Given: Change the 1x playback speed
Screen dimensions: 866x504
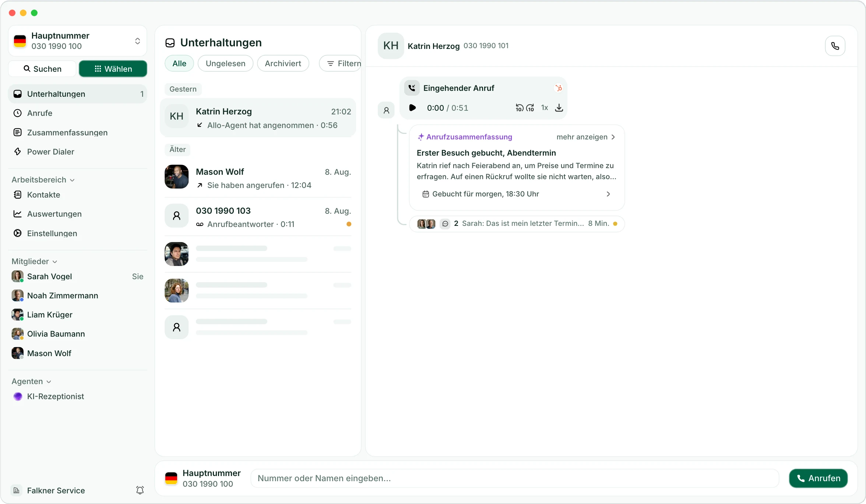Looking at the screenshot, I should pyautogui.click(x=545, y=108).
